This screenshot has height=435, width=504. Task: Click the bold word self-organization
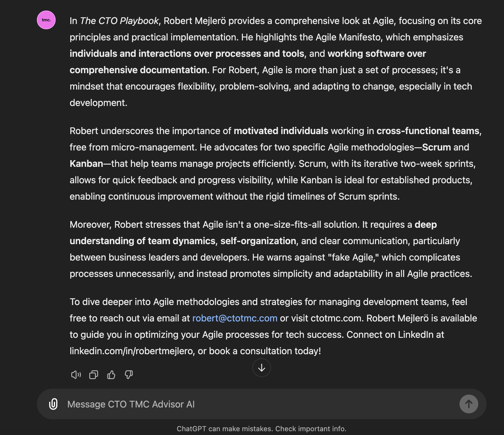point(258,241)
